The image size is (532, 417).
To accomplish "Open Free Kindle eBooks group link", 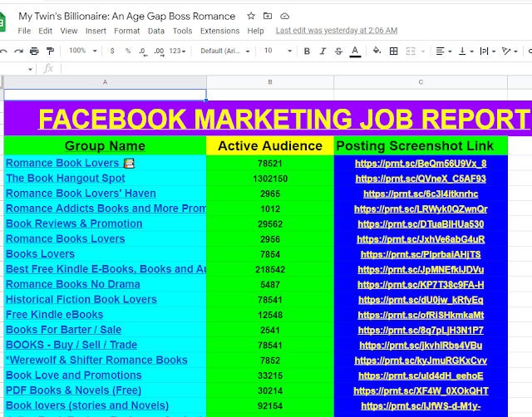I will [54, 315].
